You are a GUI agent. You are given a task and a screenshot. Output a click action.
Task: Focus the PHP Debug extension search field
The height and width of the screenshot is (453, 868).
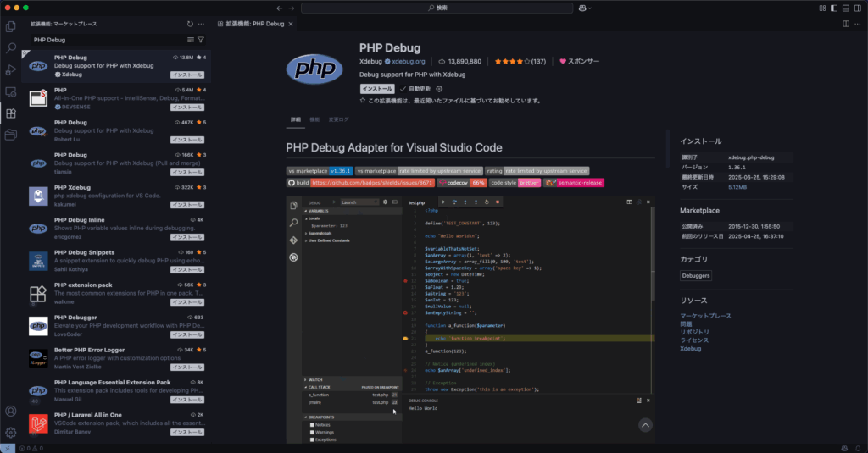(108, 40)
